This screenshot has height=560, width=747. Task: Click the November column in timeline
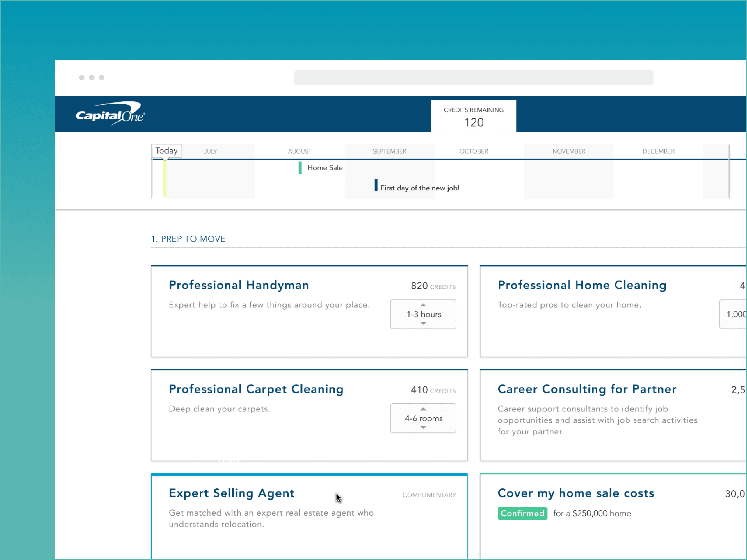(568, 151)
